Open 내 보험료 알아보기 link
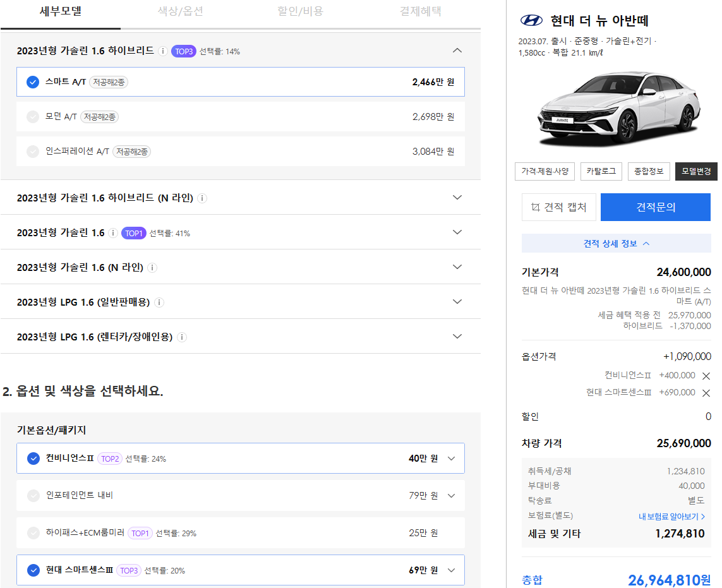This screenshot has width=722, height=588. (671, 517)
